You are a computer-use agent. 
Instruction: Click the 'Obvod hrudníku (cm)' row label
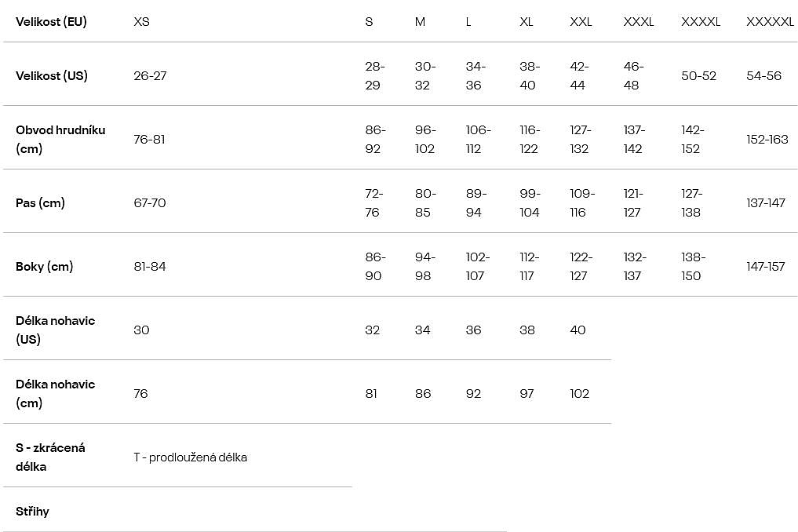tap(60, 139)
